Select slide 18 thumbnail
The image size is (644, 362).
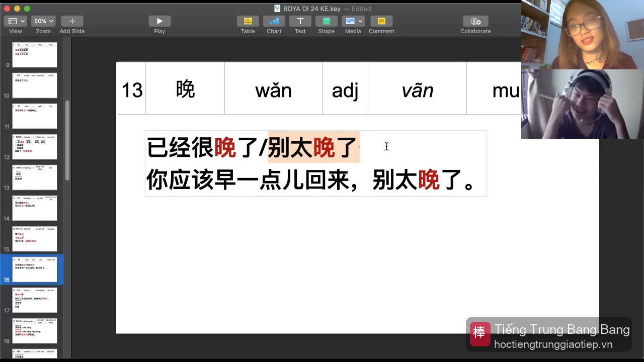coord(35,331)
